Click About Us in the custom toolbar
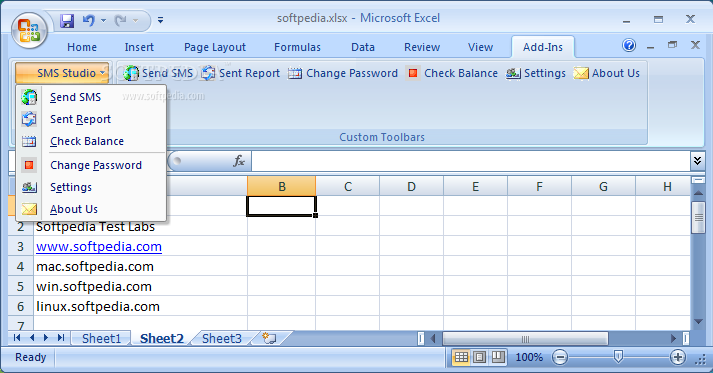713x373 pixels. (x=607, y=73)
